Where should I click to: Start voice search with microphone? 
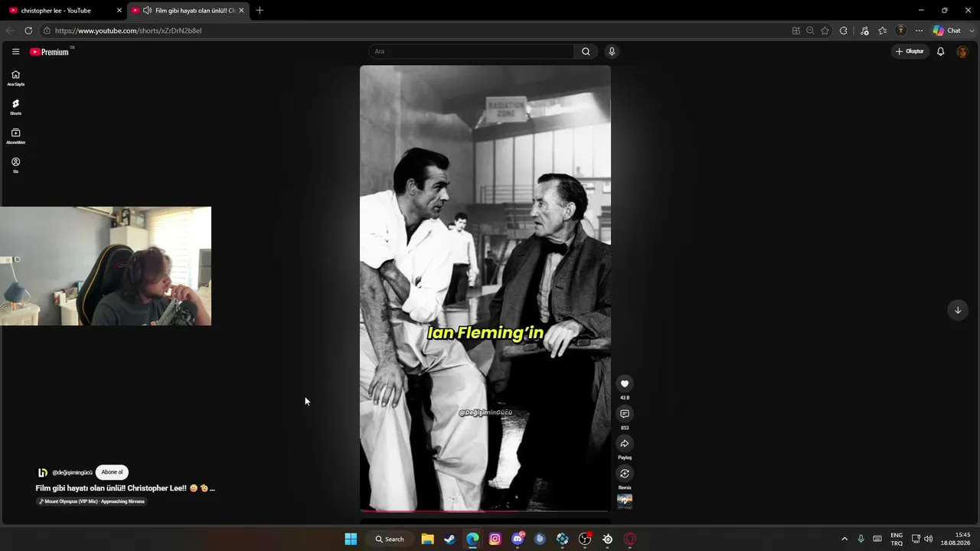(612, 51)
